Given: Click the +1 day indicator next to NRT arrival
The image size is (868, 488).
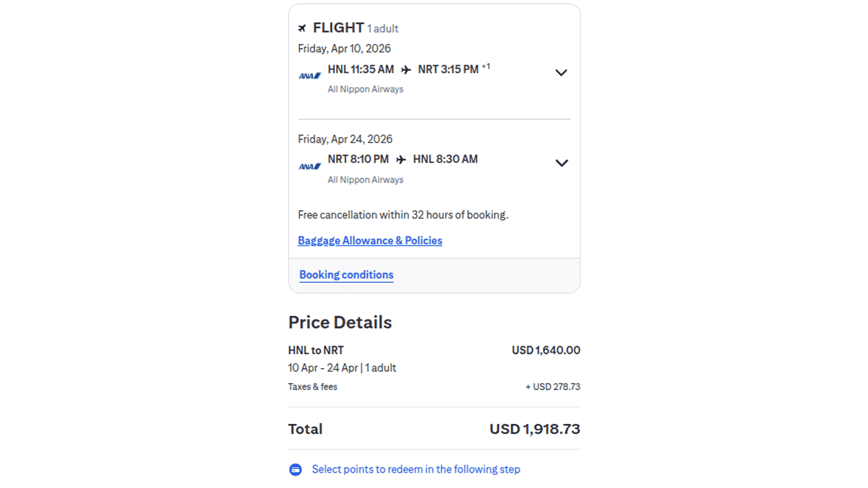Looking at the screenshot, I should (x=486, y=66).
